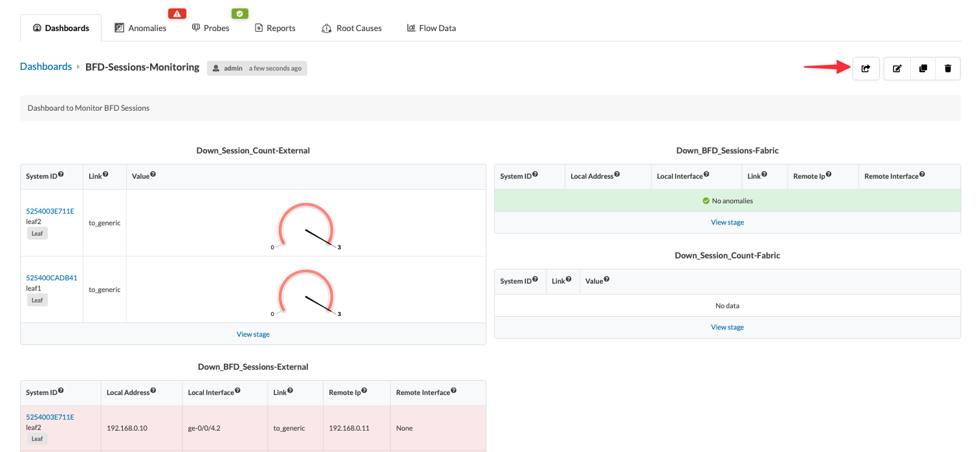
Task: Click help icon beside Remote Interface in Down_BFD_Sessions-Fabric
Action: 922,174
